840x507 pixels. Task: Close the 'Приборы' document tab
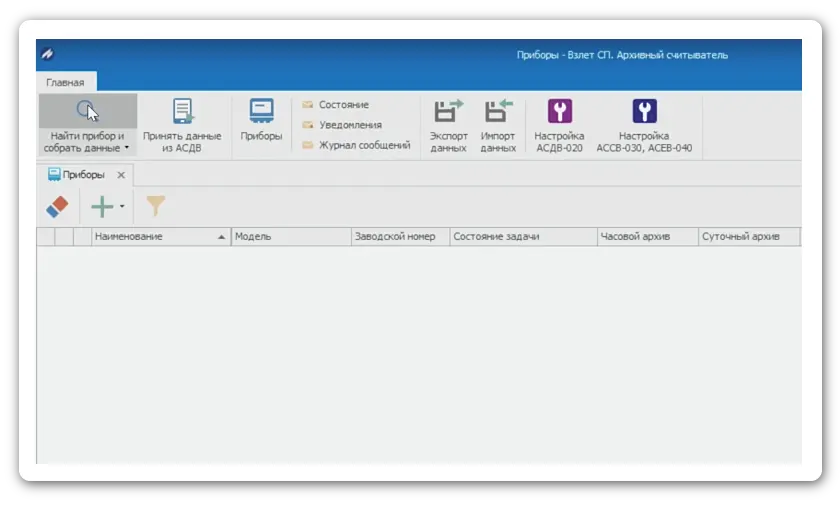point(121,175)
